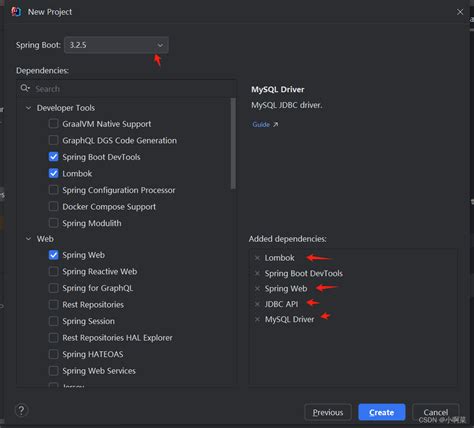Click the Create button
Viewport: 474px width, 428px height.
(382, 412)
